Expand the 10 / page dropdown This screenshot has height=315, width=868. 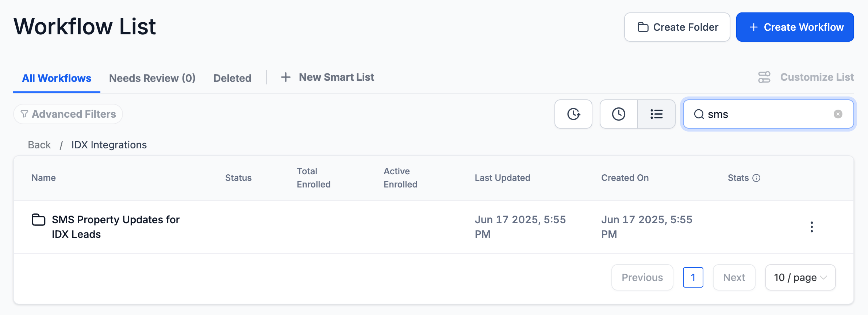click(x=800, y=277)
